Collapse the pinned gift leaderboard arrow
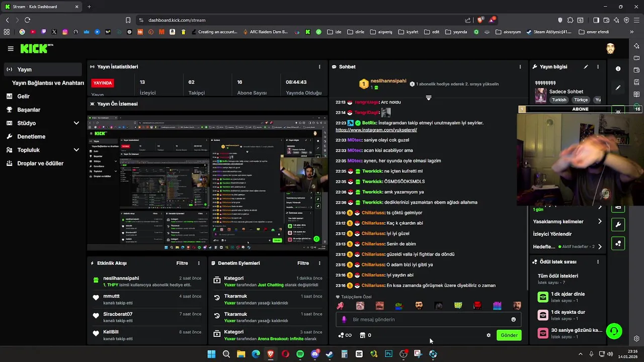The image size is (644, 362). tap(429, 98)
